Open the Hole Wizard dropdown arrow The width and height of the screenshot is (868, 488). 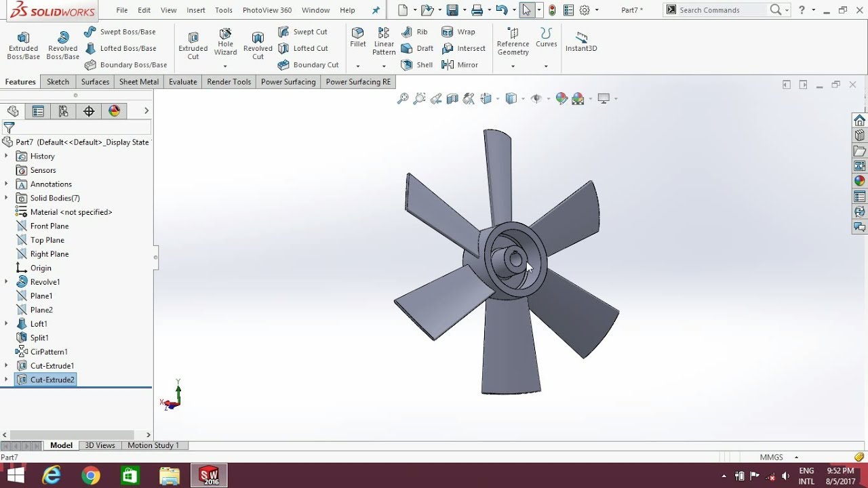tap(225, 66)
